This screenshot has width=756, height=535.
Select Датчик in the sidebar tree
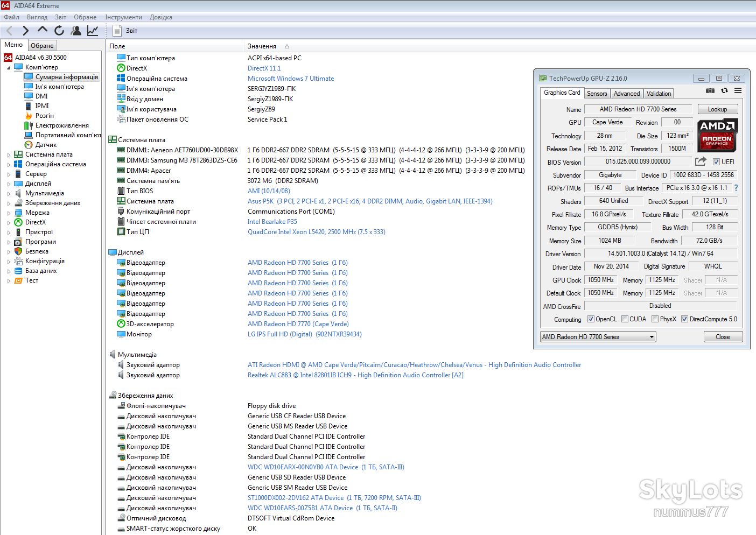[46, 145]
